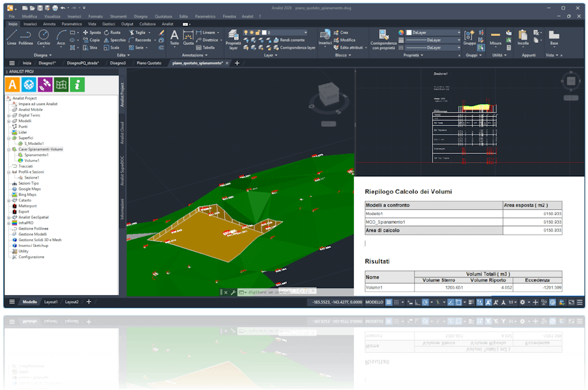Click the command line input field
Image resolution: width=588 pixels, height=390 pixels.
click(268, 292)
